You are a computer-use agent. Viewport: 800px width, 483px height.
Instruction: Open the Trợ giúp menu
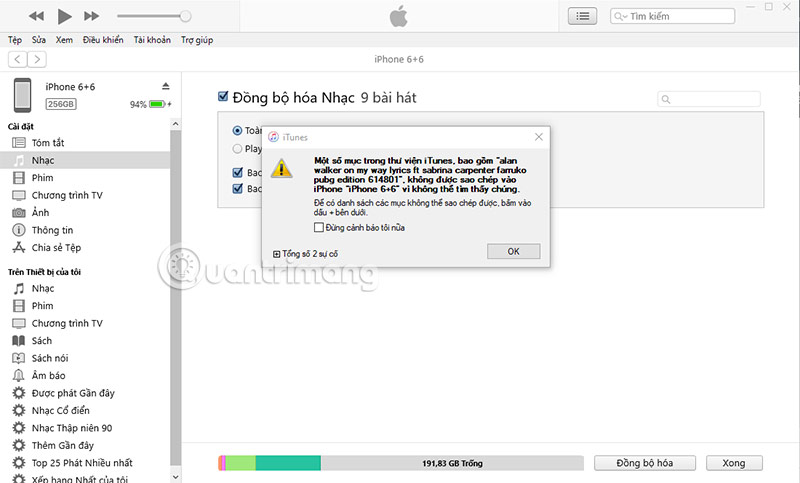(x=197, y=40)
